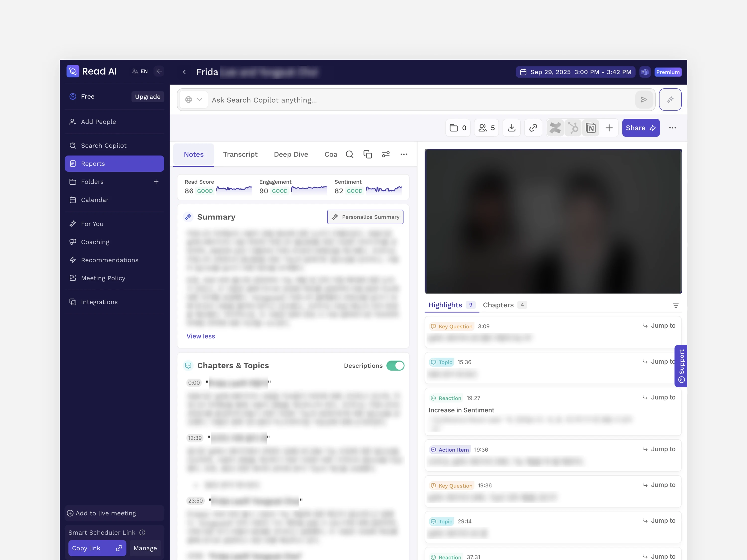
Task: Toggle the Descriptions switch off
Action: tap(395, 366)
